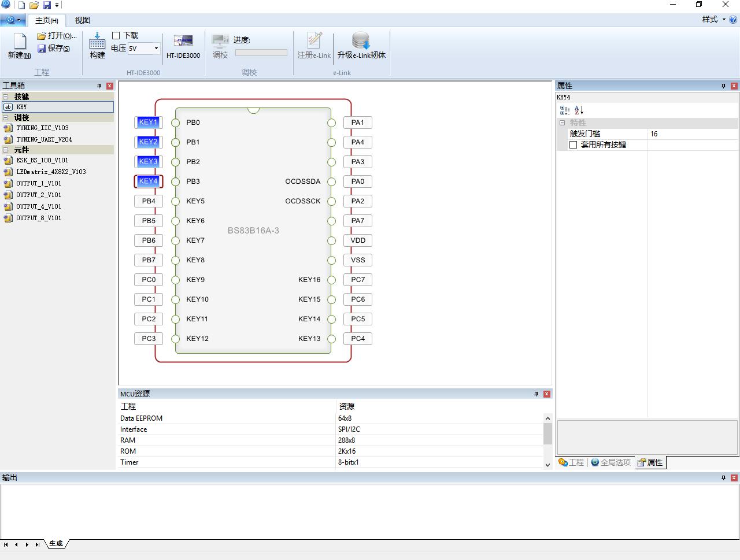
Task: Open quick access toolbar customize dropdown
Action: pyautogui.click(x=57, y=5)
